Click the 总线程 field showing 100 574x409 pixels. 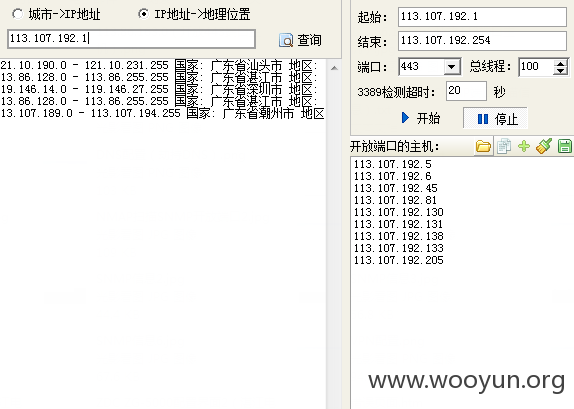coord(536,67)
